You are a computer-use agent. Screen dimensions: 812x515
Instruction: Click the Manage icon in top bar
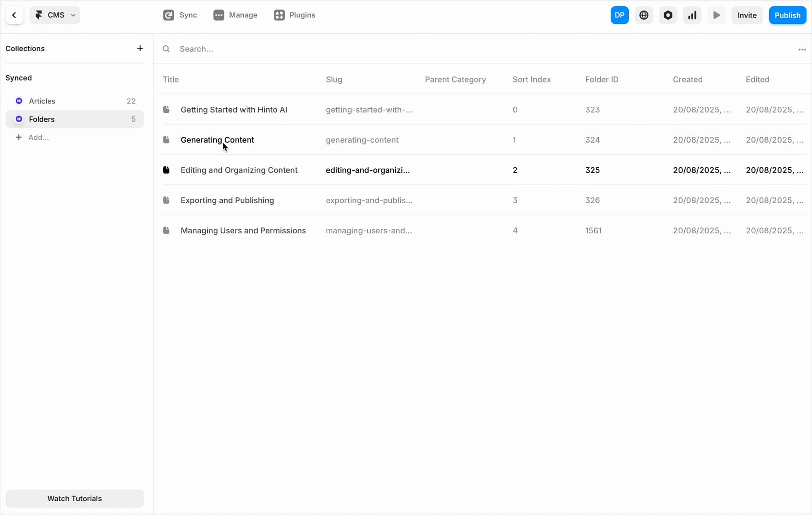[219, 15]
